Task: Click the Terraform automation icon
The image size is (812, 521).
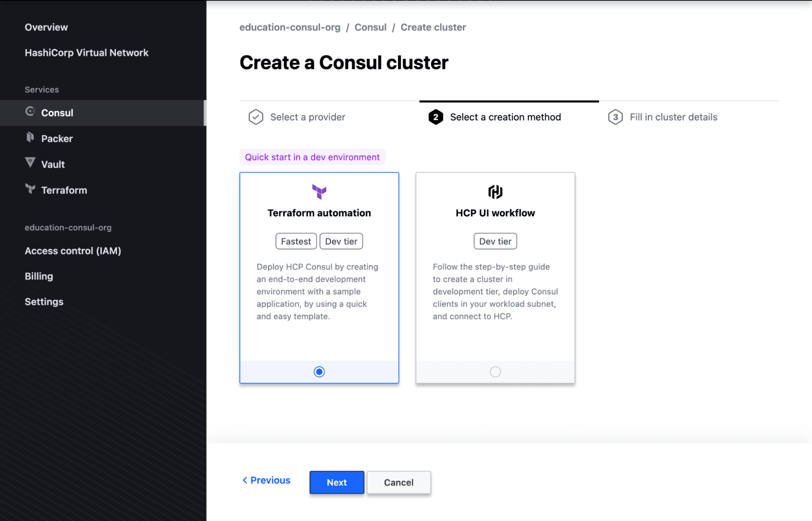Action: click(x=318, y=191)
